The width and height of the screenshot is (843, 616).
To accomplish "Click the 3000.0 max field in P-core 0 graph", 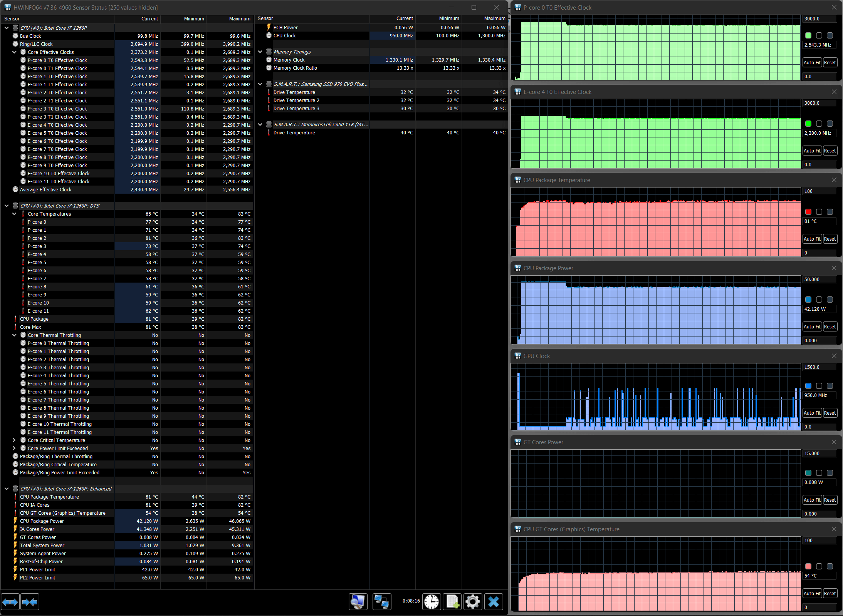I will 819,18.
